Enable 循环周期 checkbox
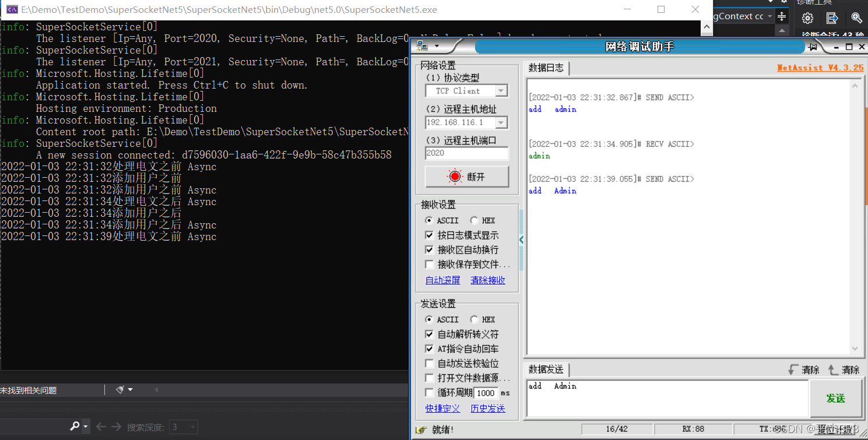This screenshot has height=440, width=868. point(430,393)
